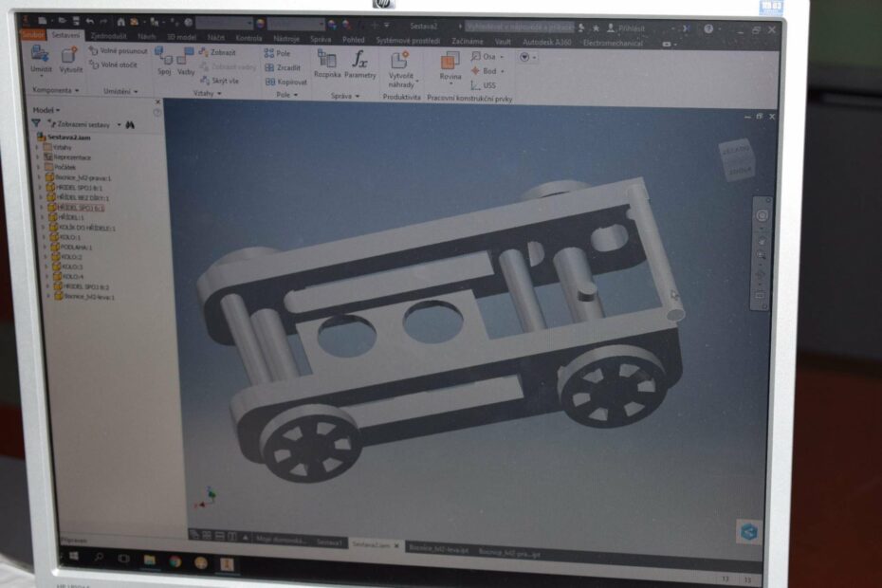Click the browser filter funnel icon

click(36, 122)
